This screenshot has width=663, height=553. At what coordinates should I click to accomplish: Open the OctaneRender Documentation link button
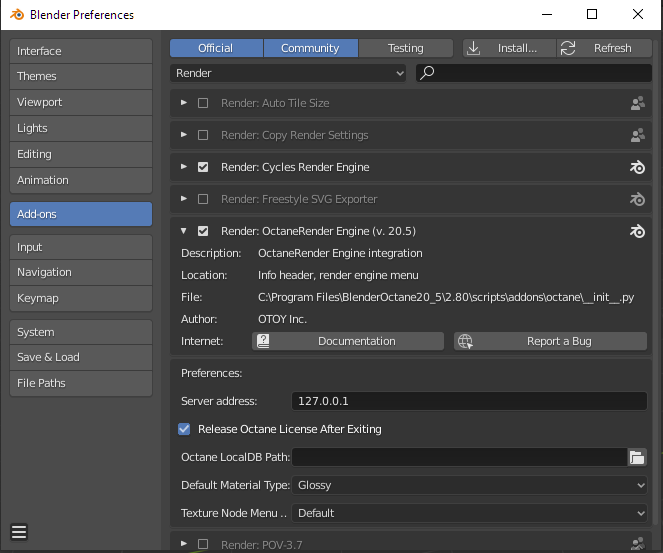(x=348, y=341)
